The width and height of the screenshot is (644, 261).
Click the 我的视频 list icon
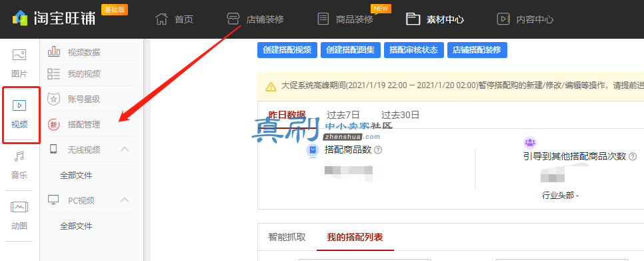pos(54,74)
